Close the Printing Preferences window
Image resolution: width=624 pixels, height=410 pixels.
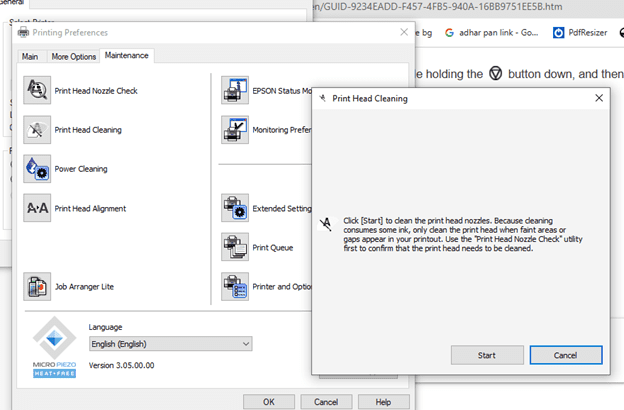pos(404,32)
